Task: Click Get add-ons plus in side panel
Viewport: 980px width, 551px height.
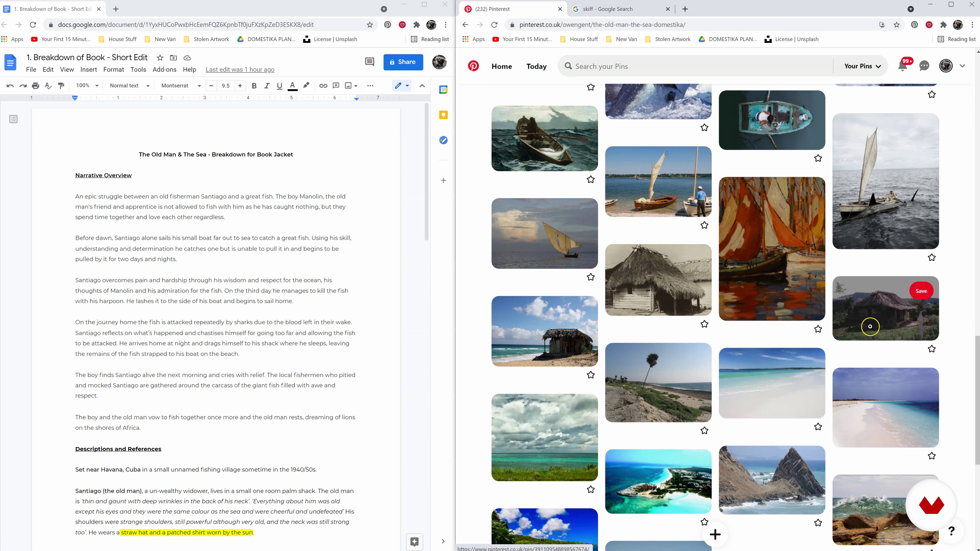Action: pos(443,180)
